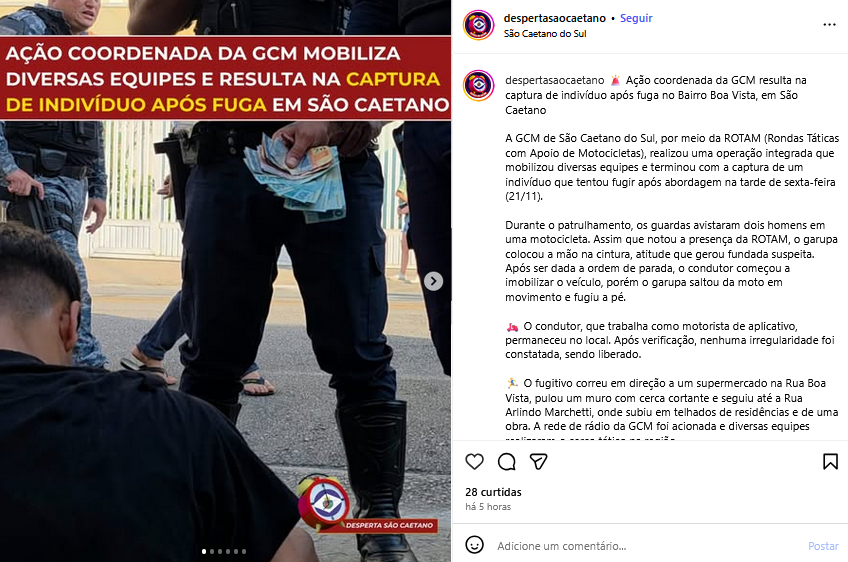Open comments with speech bubble icon
The height and width of the screenshot is (562, 848).
(506, 461)
